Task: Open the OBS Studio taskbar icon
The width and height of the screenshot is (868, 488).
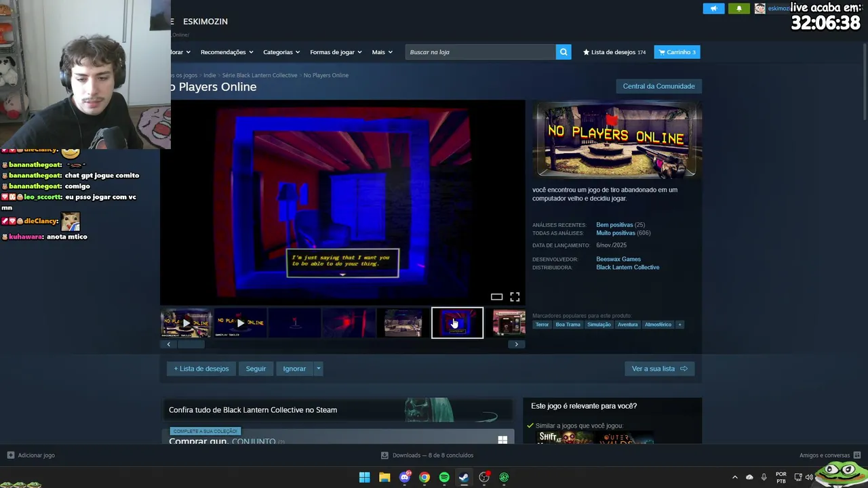Action: click(484, 477)
